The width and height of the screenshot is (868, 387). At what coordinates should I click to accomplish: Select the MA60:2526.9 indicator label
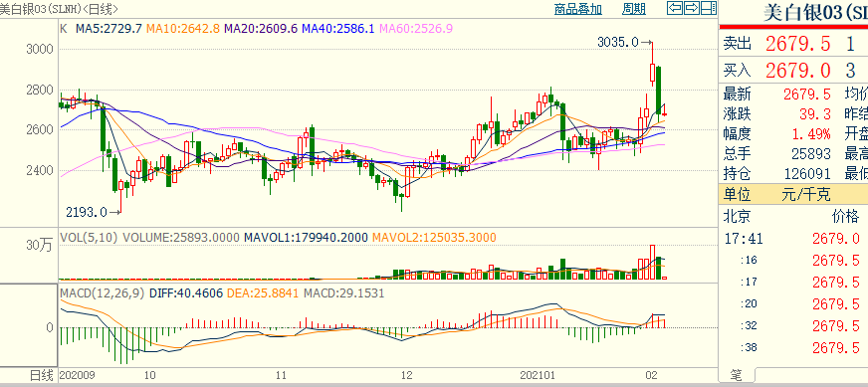(416, 28)
